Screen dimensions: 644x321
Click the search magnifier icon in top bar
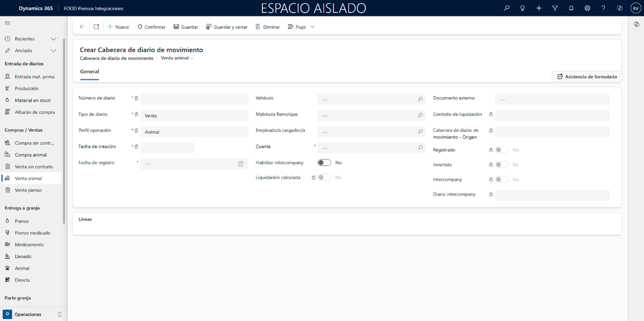[506, 8]
